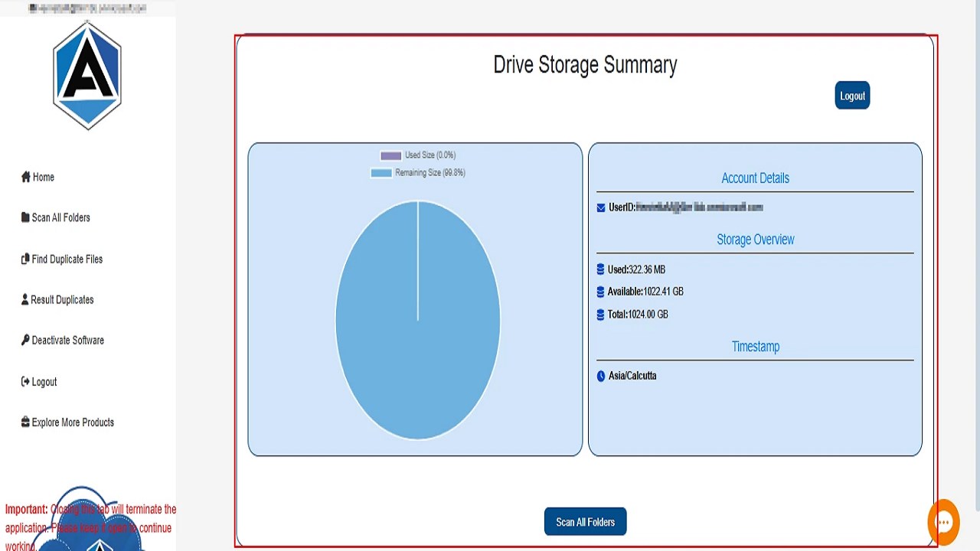The height and width of the screenshot is (551, 980).
Task: Click the database icon next to Used
Action: (600, 269)
